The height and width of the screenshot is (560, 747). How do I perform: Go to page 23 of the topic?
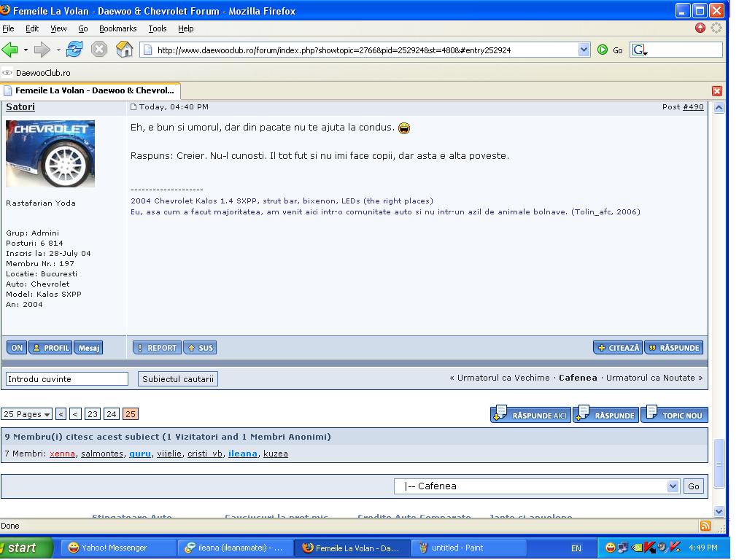[92, 414]
